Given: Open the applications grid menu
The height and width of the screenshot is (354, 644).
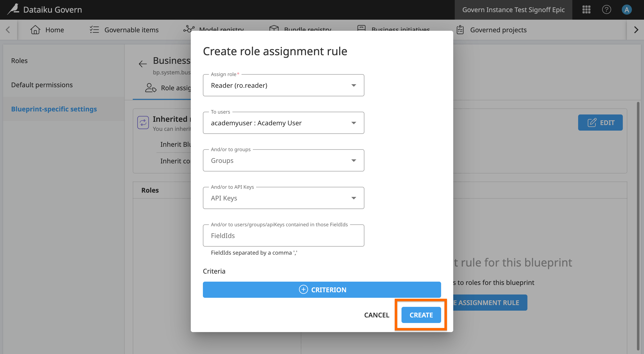Looking at the screenshot, I should tap(586, 10).
